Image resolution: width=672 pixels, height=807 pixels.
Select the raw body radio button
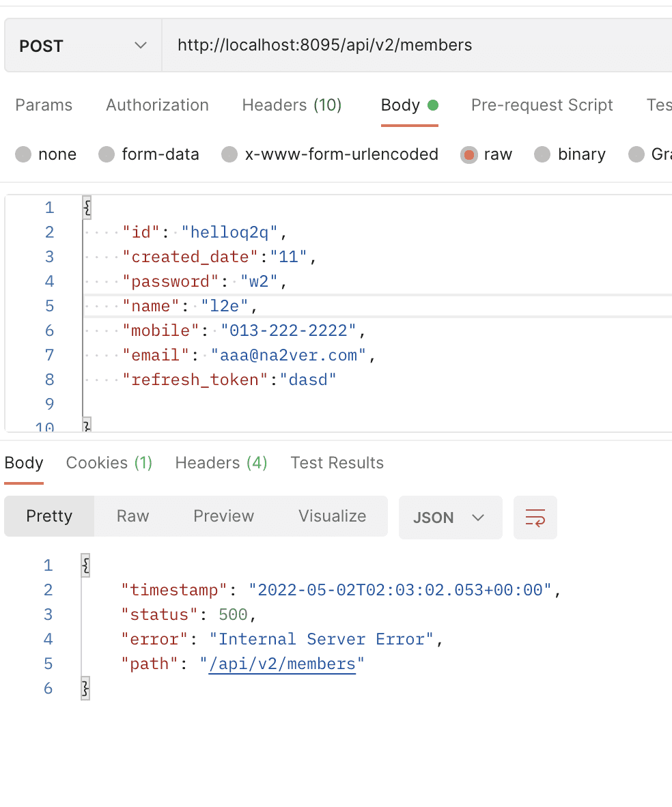click(468, 154)
